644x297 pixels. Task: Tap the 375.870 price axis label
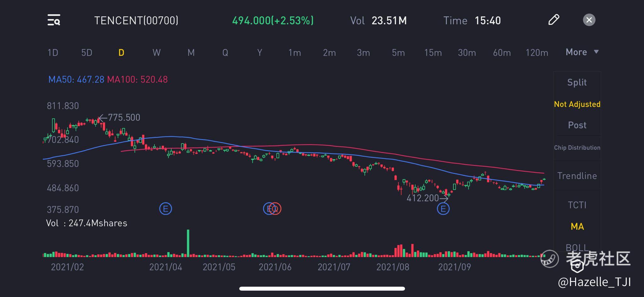(63, 209)
